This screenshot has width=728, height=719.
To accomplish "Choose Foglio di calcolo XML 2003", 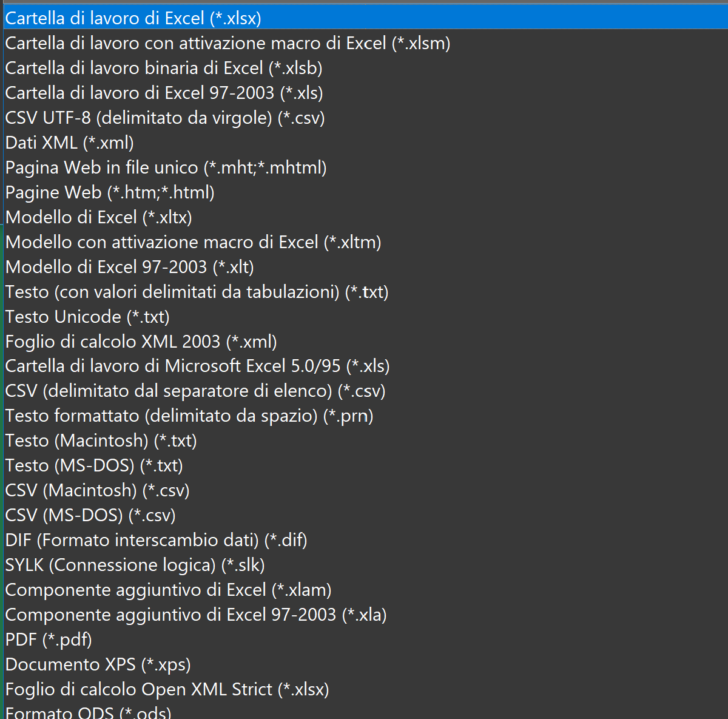I will tap(365, 342).
